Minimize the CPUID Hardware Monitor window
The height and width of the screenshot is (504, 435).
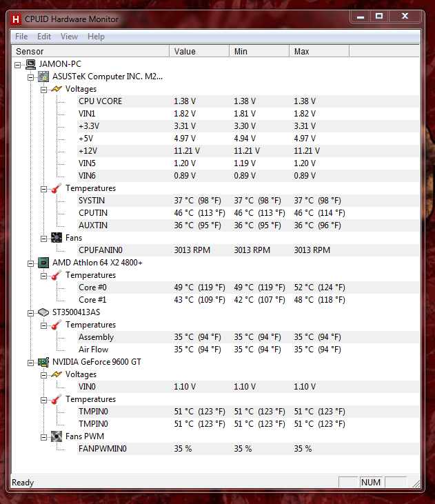tap(361, 17)
